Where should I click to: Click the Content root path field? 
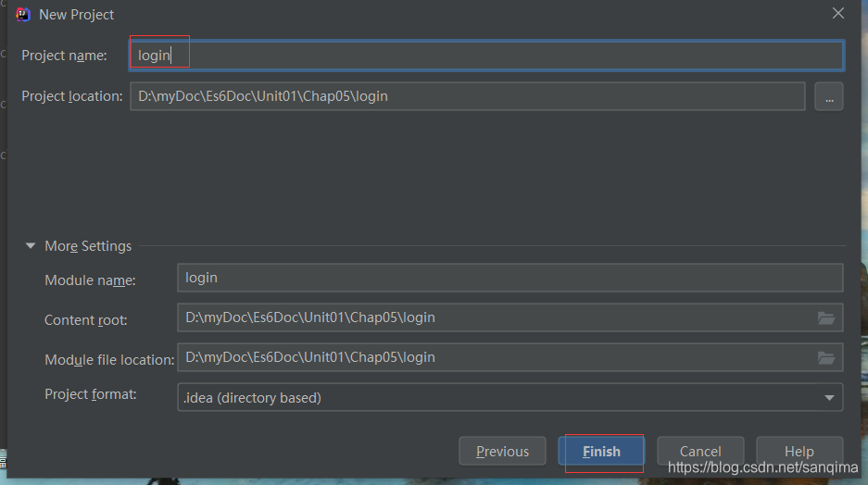509,317
